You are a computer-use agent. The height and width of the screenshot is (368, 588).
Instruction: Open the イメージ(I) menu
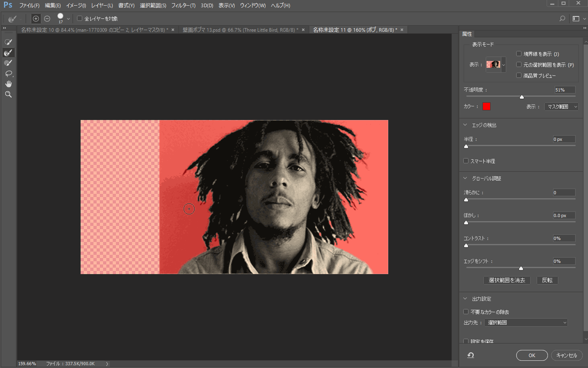point(76,6)
